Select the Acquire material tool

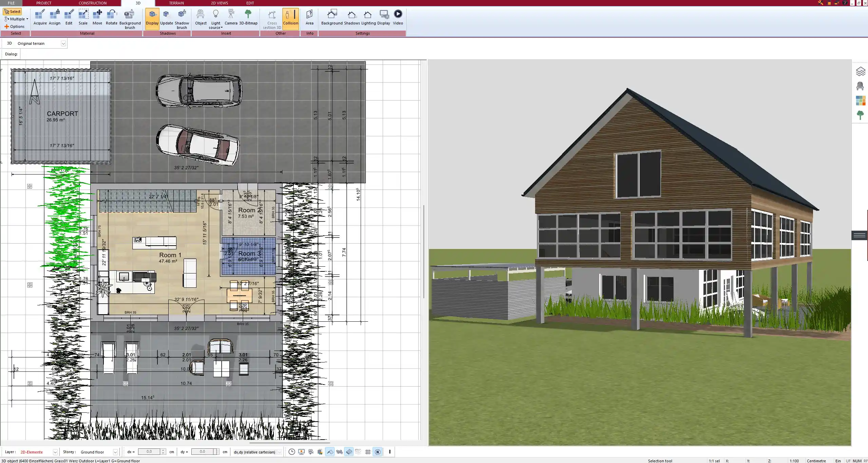(x=40, y=18)
